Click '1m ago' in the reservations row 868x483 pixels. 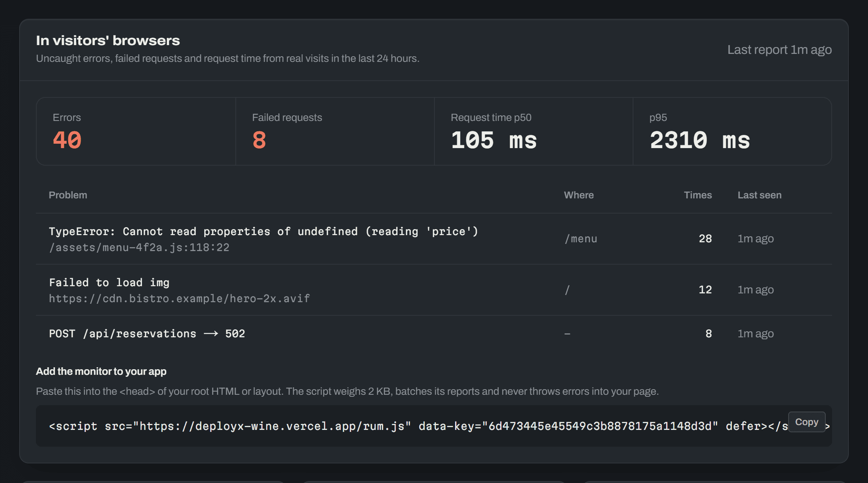click(x=756, y=334)
